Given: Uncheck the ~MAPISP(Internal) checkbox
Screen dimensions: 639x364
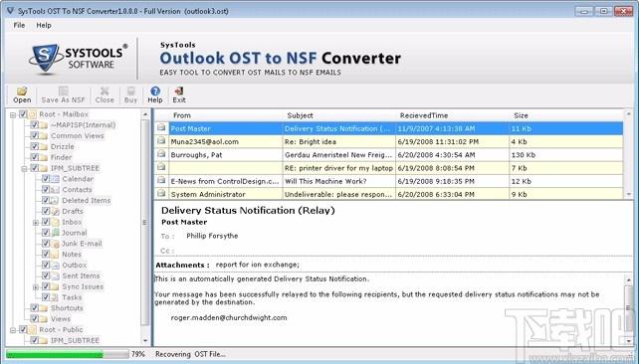Looking at the screenshot, I should click(34, 124).
